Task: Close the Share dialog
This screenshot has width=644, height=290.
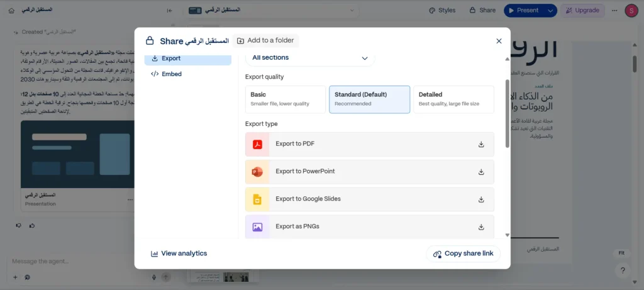Action: tap(499, 41)
